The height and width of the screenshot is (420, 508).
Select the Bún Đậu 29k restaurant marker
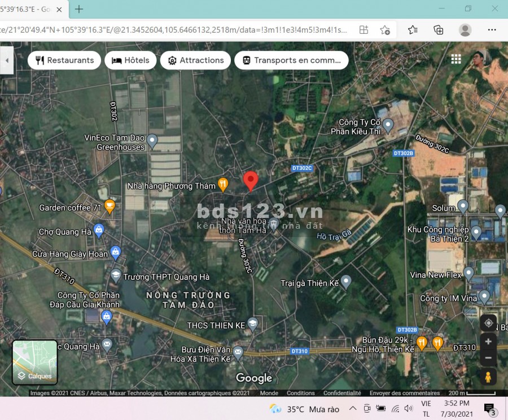pyautogui.click(x=422, y=344)
